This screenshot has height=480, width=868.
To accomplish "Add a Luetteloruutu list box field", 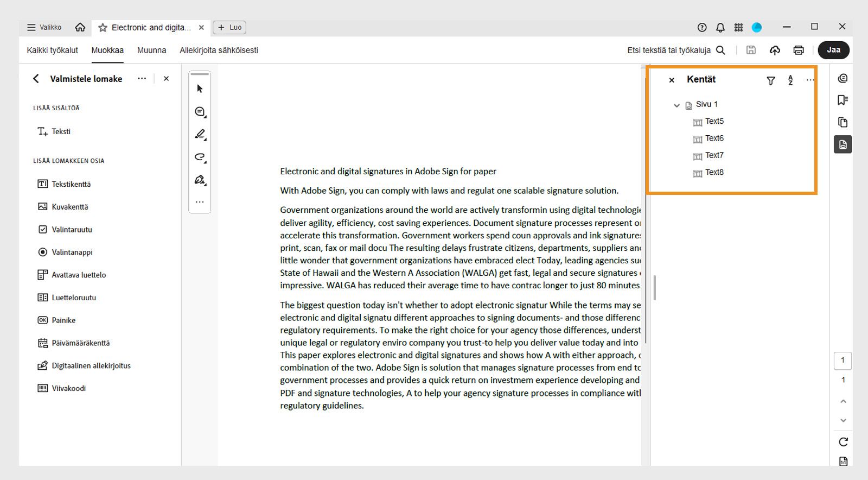I will [x=67, y=298].
